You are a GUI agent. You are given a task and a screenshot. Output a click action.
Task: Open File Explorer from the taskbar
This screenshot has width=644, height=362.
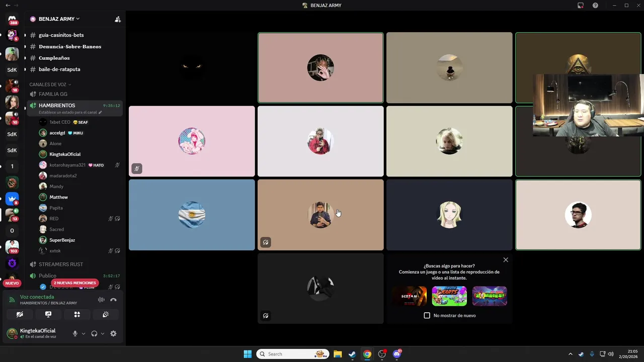click(338, 354)
